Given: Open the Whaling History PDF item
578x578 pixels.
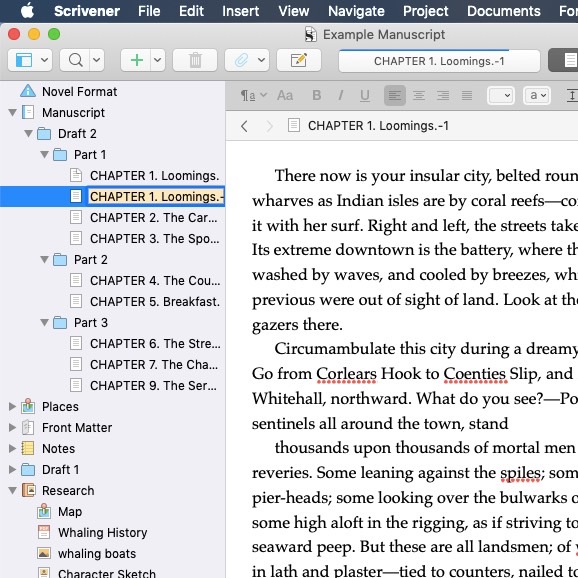Looking at the screenshot, I should (x=102, y=532).
